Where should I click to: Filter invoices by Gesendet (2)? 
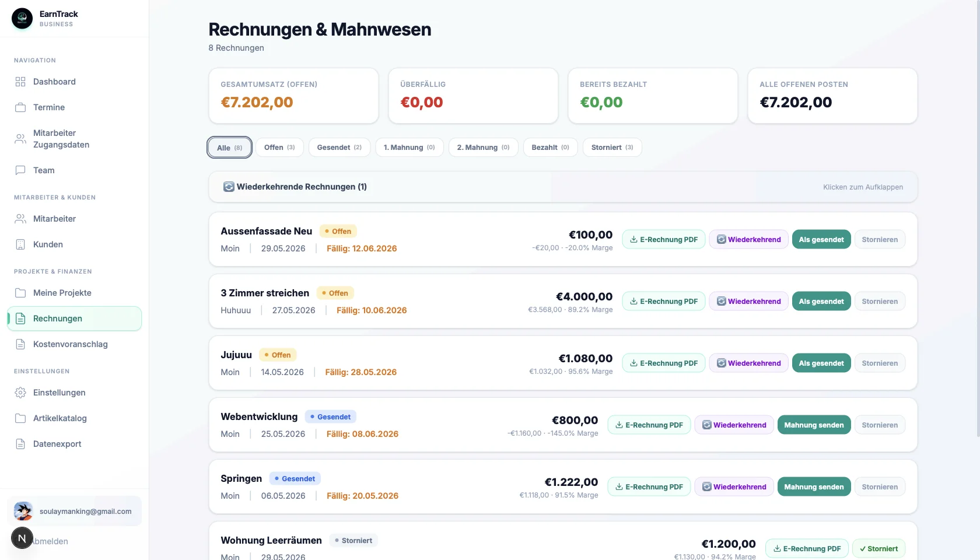(x=339, y=148)
